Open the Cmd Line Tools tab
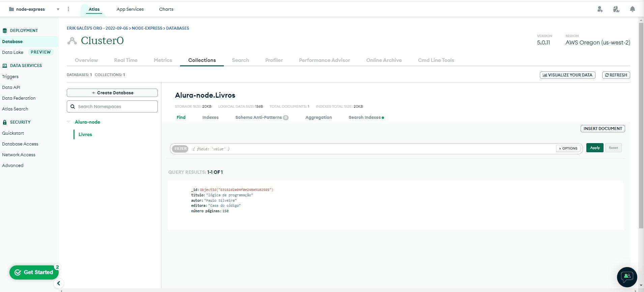 pyautogui.click(x=436, y=60)
